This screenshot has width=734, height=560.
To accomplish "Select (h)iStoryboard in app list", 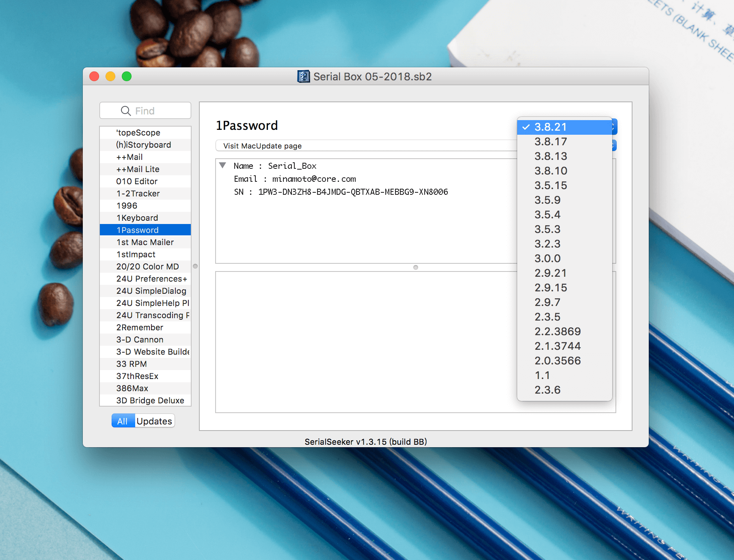I will tap(145, 145).
